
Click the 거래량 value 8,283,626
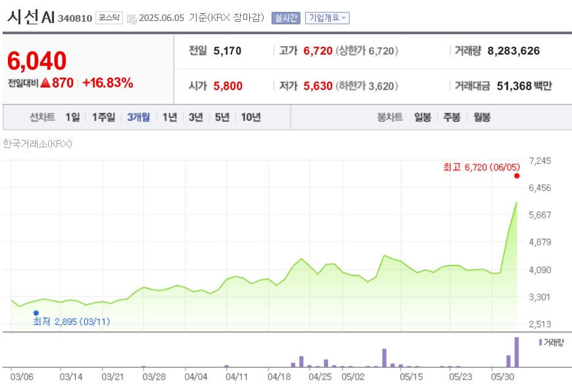pos(513,51)
